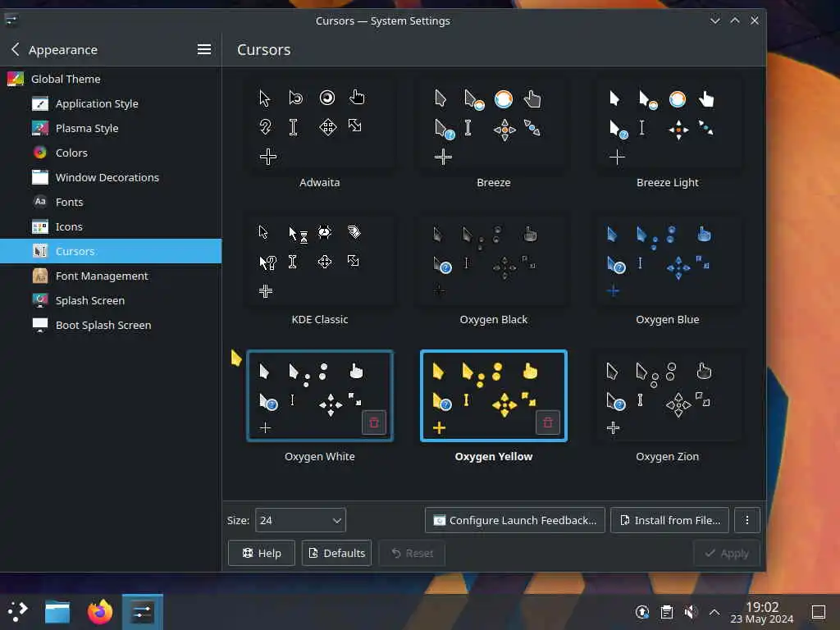Click the Window Decorations icon
This screenshot has height=630, width=840.
pyautogui.click(x=40, y=177)
